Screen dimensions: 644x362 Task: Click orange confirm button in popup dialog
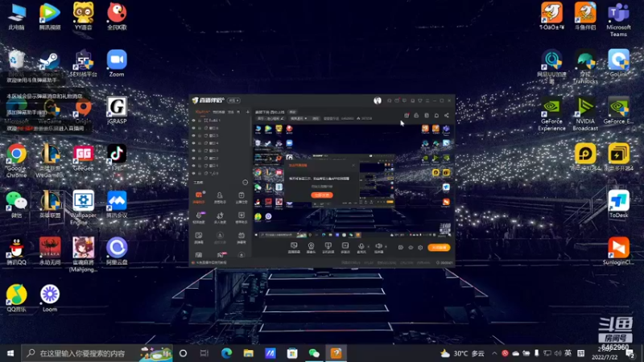[322, 195]
